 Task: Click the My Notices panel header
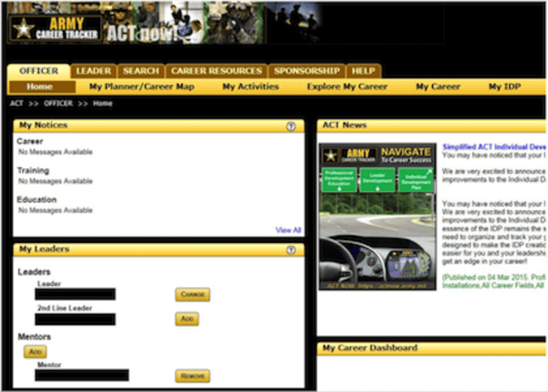pos(159,125)
